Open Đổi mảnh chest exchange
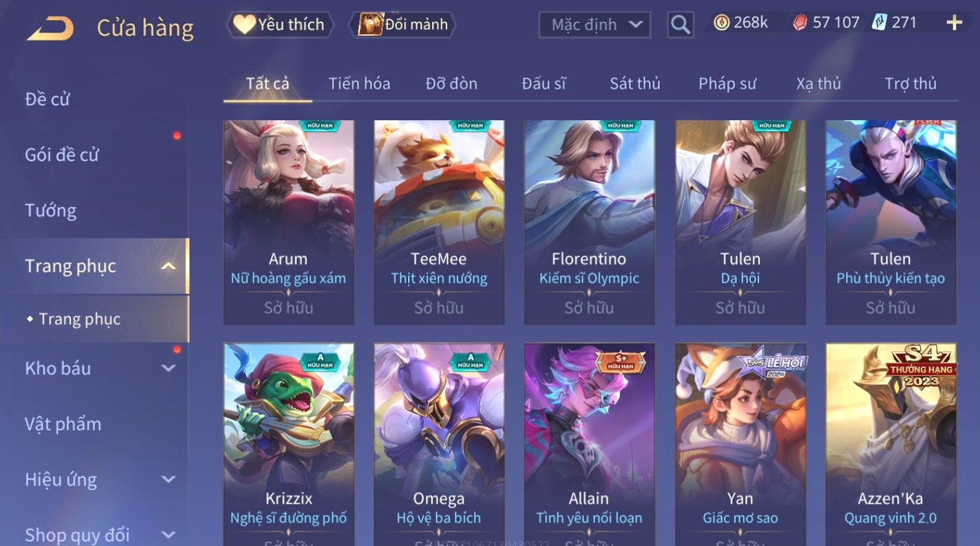 click(403, 25)
